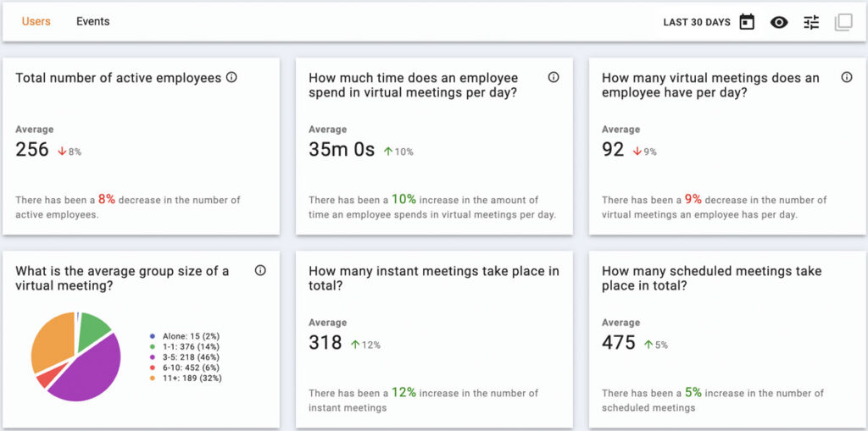Click the value 475

point(618,343)
